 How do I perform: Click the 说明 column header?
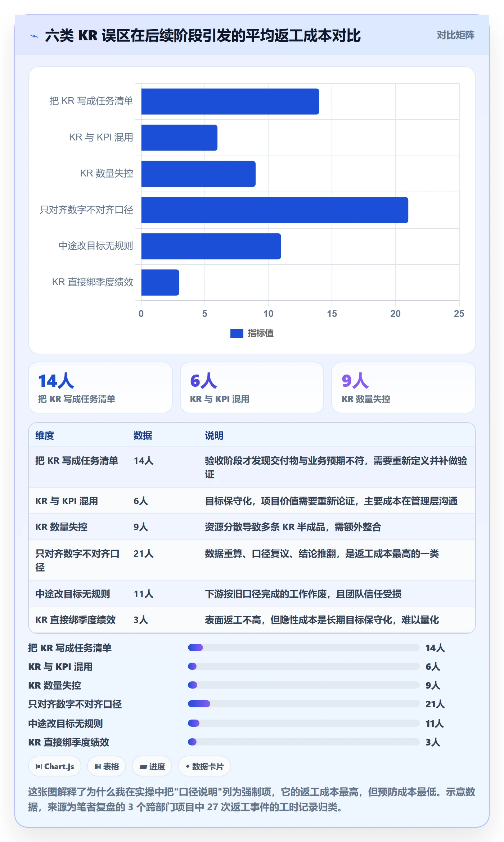coord(214,435)
